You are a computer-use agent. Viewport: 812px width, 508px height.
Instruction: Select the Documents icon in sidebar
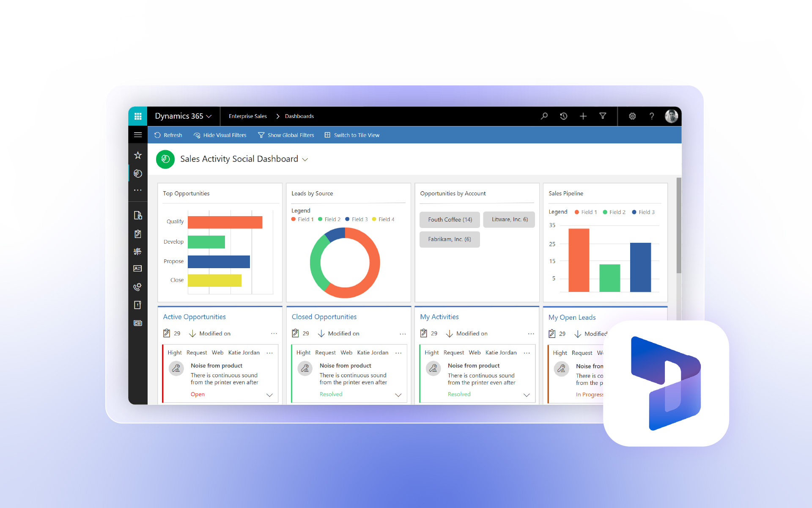pos(139,214)
